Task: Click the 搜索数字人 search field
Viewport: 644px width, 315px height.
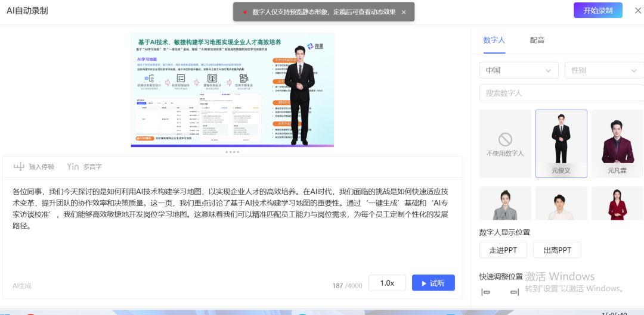Action: pyautogui.click(x=561, y=93)
